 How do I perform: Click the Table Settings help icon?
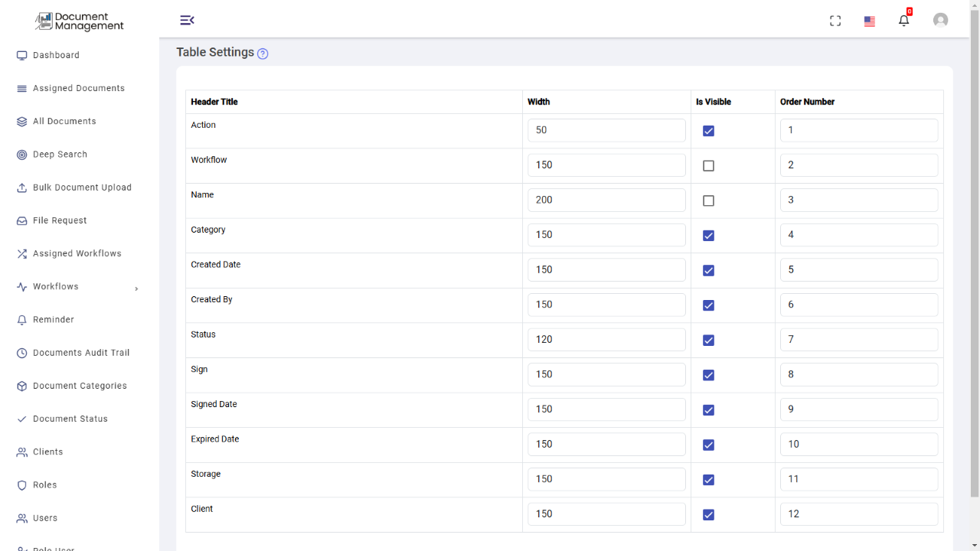click(263, 54)
